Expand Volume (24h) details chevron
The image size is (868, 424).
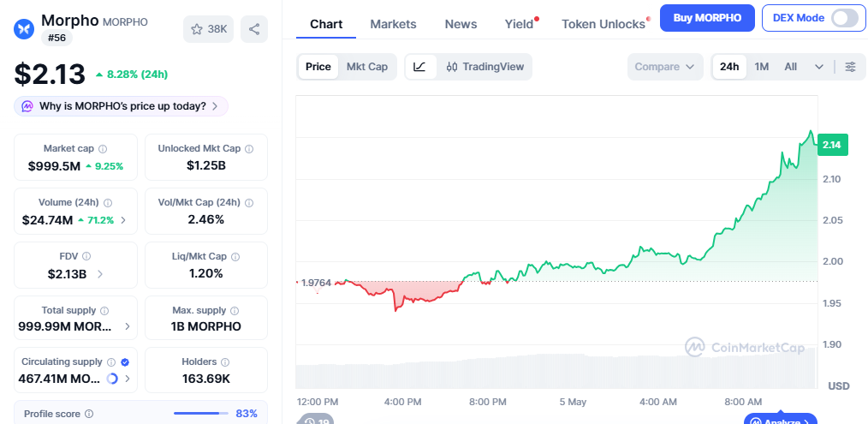pyautogui.click(x=123, y=220)
